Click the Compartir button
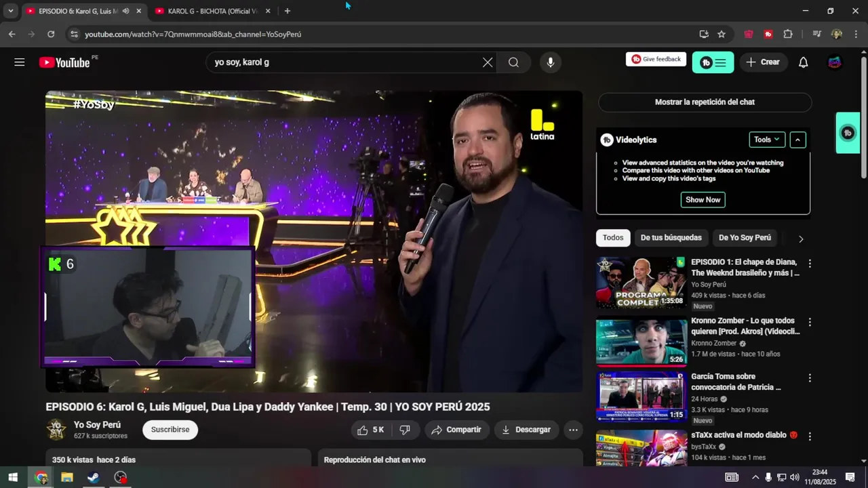Viewport: 868px width, 488px height. [457, 430]
